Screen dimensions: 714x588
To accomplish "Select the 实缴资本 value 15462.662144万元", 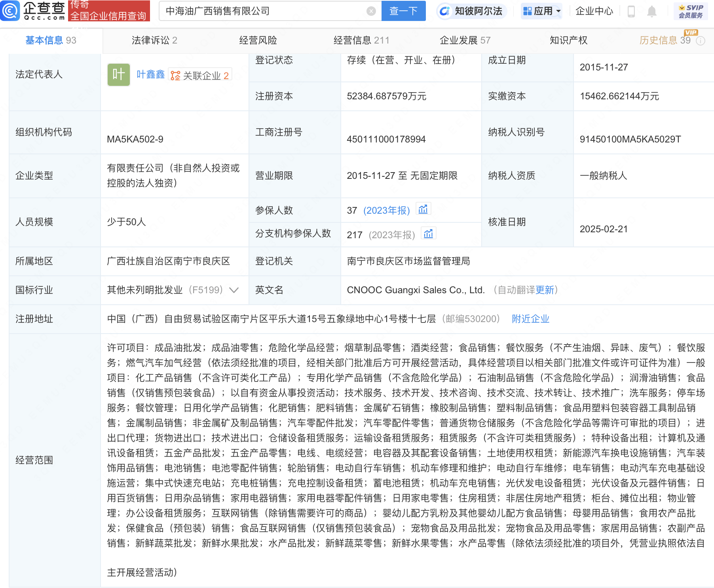I will tap(619, 96).
